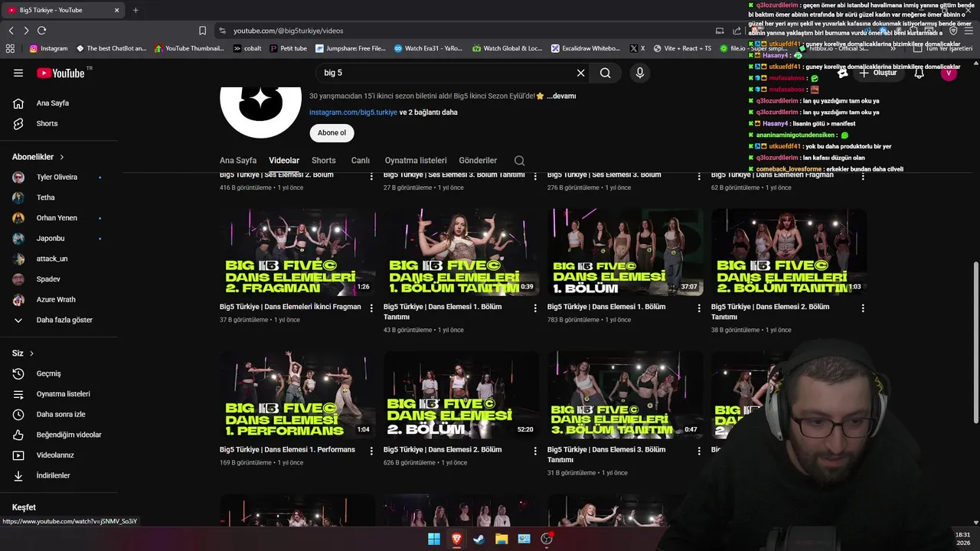The image size is (980, 551).
Task: Open a new browser tab
Action: [x=136, y=10]
